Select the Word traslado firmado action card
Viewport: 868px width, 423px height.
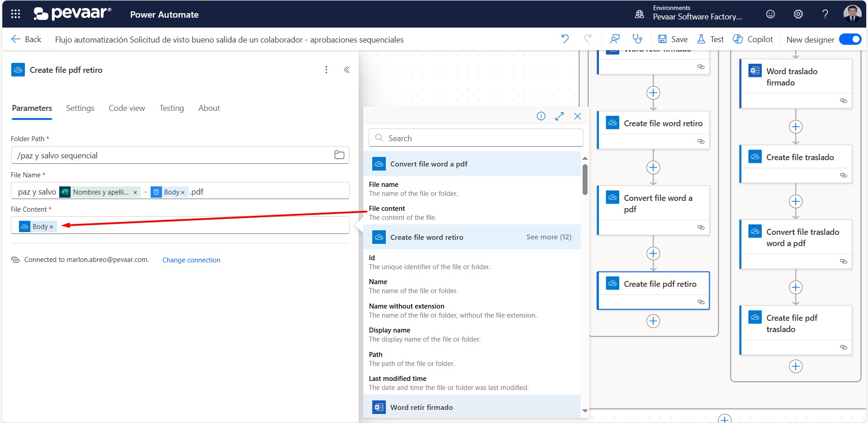click(x=796, y=84)
